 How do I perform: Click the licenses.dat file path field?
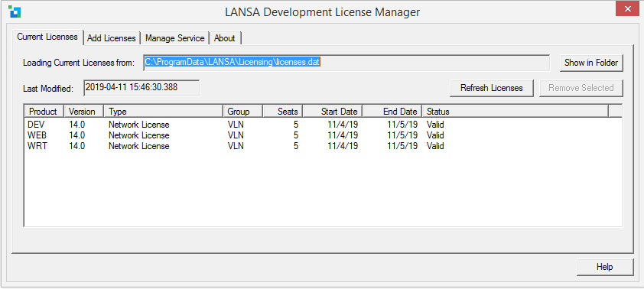coord(346,63)
